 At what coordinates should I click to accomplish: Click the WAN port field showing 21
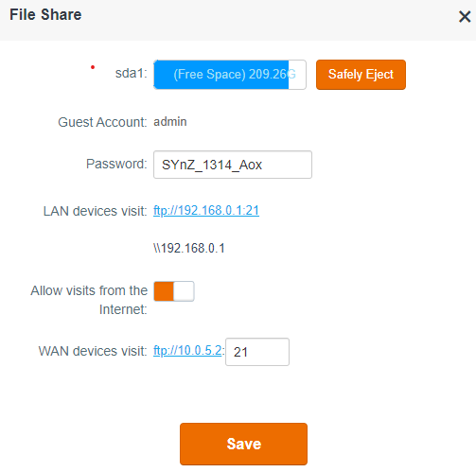pyautogui.click(x=257, y=352)
